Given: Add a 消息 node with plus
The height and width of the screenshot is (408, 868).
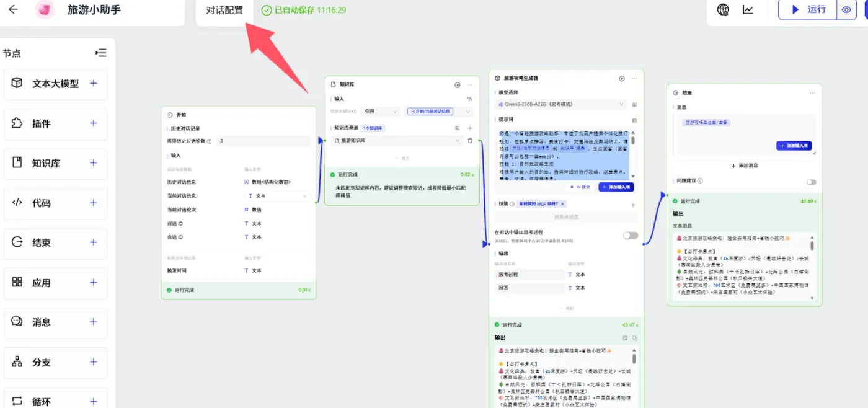Looking at the screenshot, I should pyautogui.click(x=94, y=322).
